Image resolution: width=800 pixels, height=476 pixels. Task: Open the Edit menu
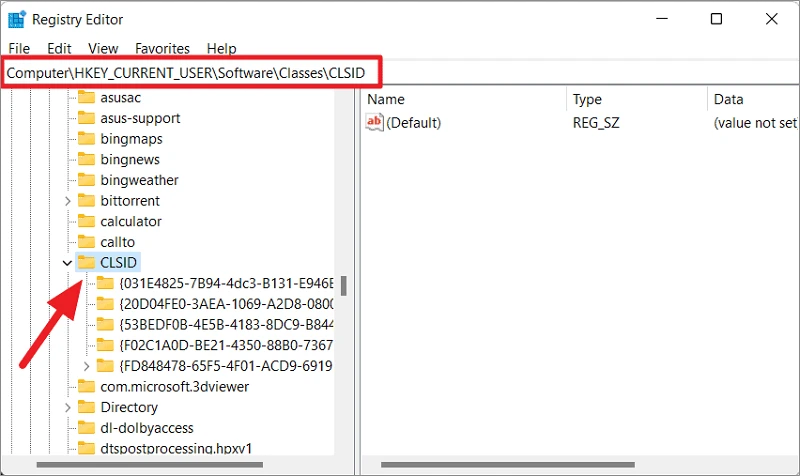(59, 48)
